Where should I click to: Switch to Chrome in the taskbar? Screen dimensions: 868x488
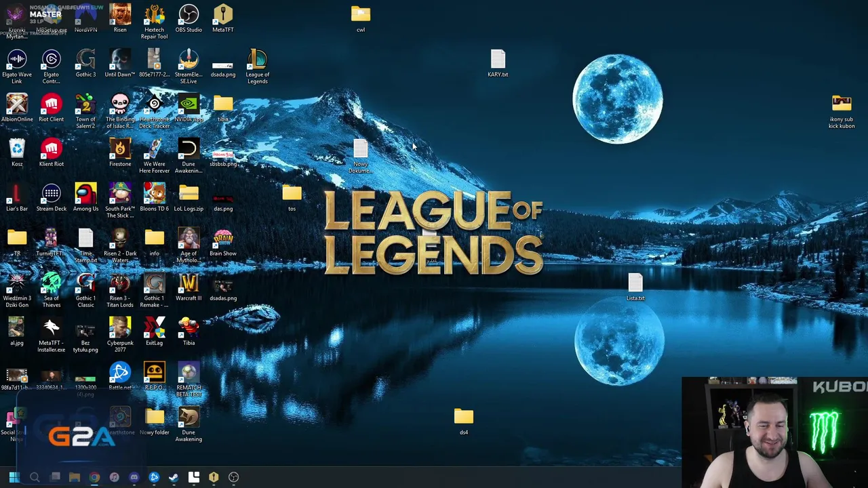tap(94, 477)
